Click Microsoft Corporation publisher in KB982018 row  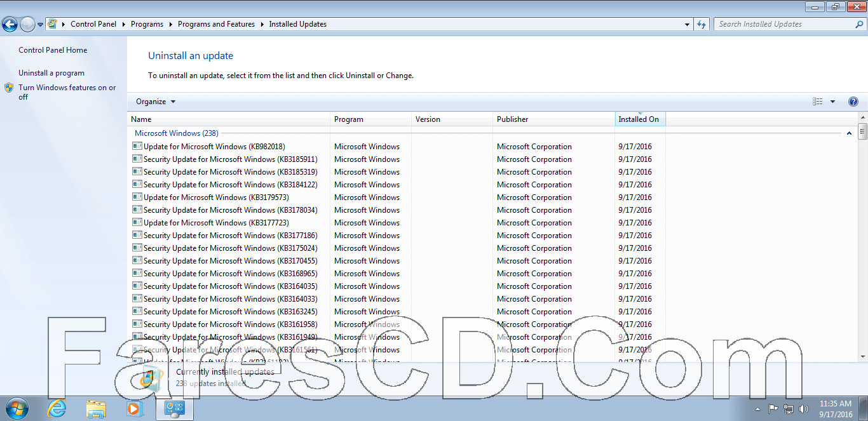point(534,147)
